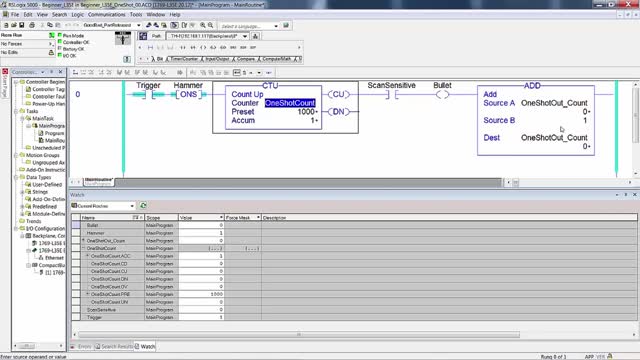Open the Current Routine watch dropdown
Viewport: 640px width, 360px height.
(132, 206)
